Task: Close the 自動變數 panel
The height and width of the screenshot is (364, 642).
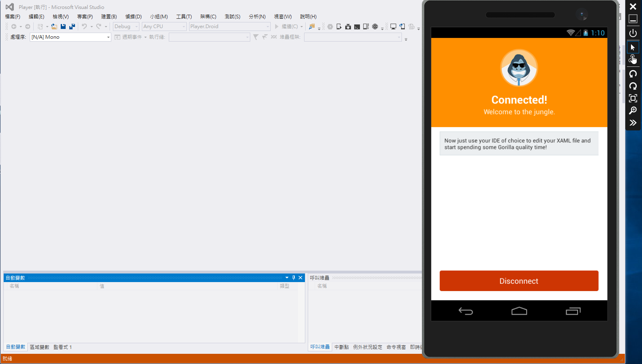Action: coord(300,278)
